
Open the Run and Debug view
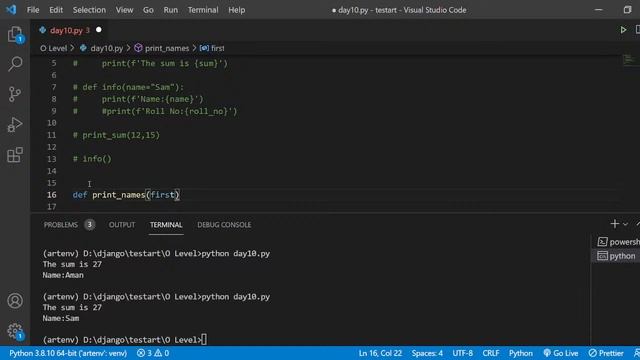click(x=15, y=124)
